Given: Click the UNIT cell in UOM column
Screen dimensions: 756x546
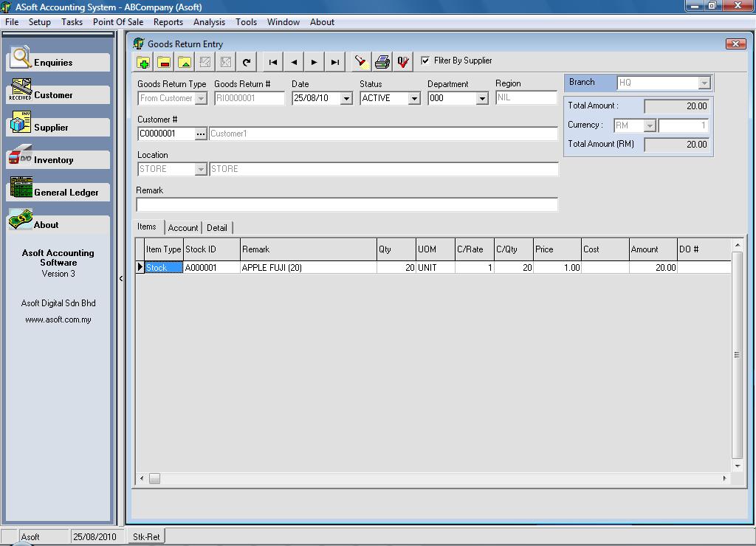Looking at the screenshot, I should [436, 267].
